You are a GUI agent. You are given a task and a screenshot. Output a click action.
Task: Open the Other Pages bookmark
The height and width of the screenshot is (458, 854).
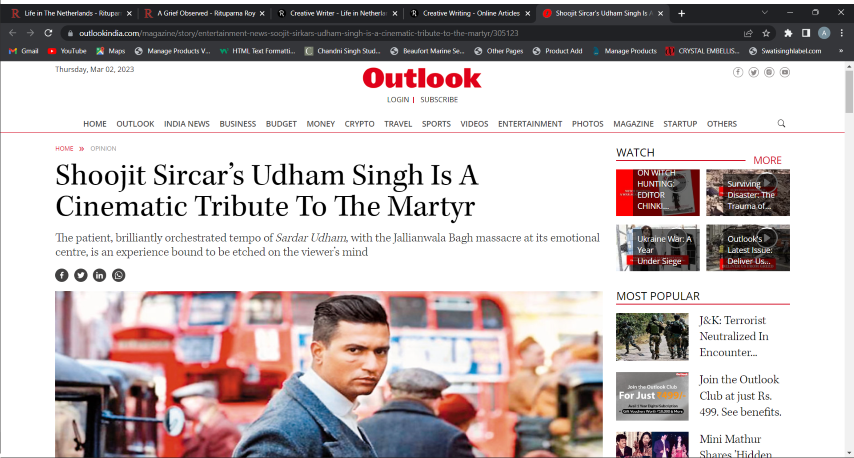click(x=499, y=51)
